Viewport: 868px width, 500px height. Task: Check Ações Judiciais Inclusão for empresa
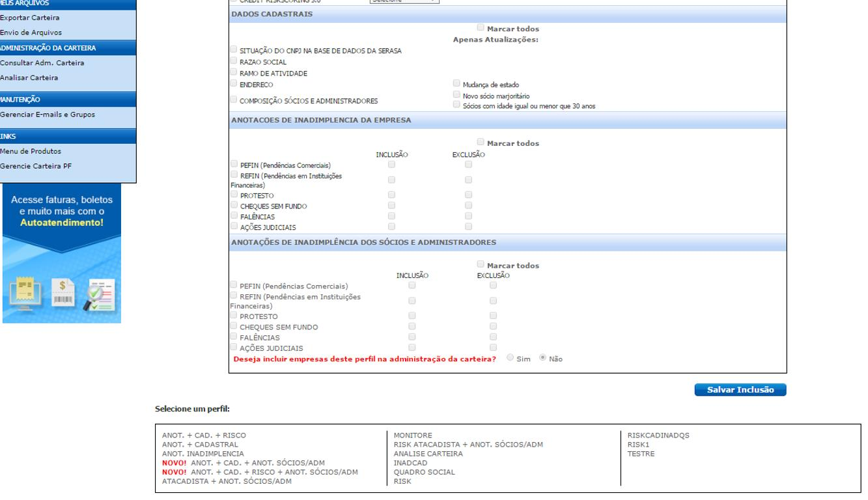pos(391,226)
